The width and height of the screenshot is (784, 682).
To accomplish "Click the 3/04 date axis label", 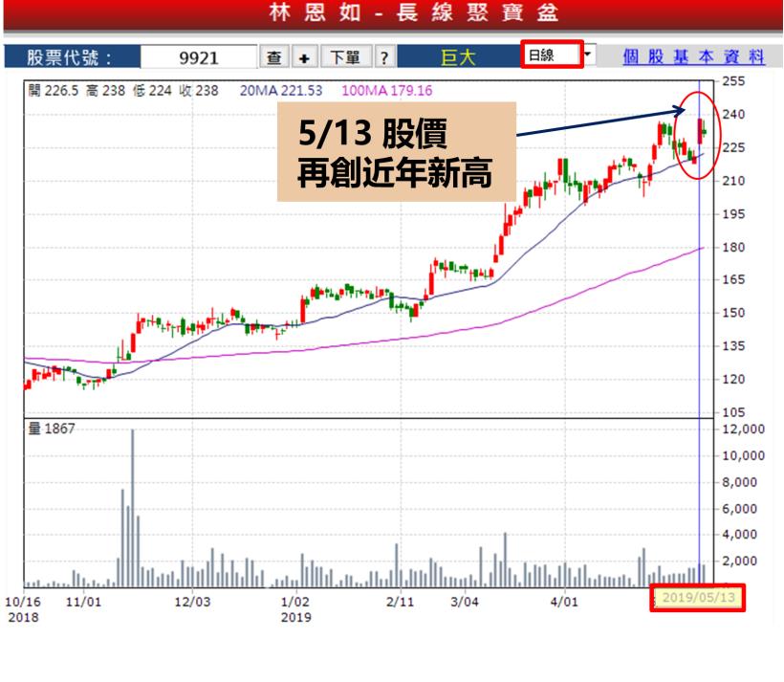I will (x=465, y=602).
